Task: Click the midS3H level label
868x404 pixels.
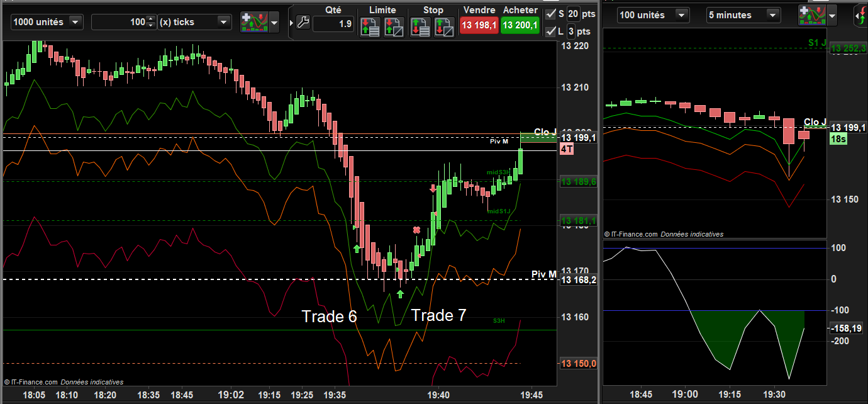Action: click(498, 172)
